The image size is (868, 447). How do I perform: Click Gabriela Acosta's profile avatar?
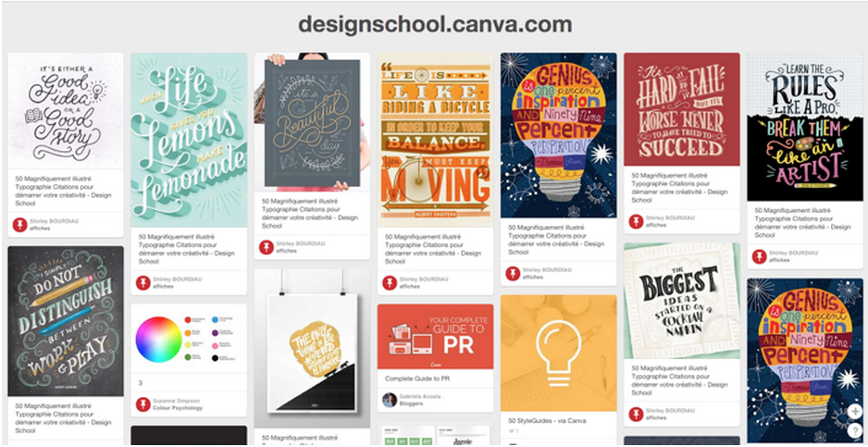pos(390,400)
